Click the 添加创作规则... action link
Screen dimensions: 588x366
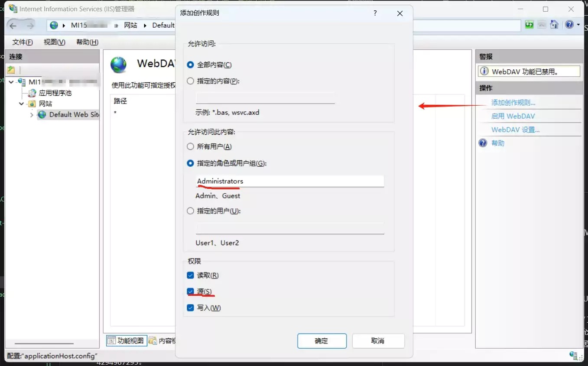[513, 103]
